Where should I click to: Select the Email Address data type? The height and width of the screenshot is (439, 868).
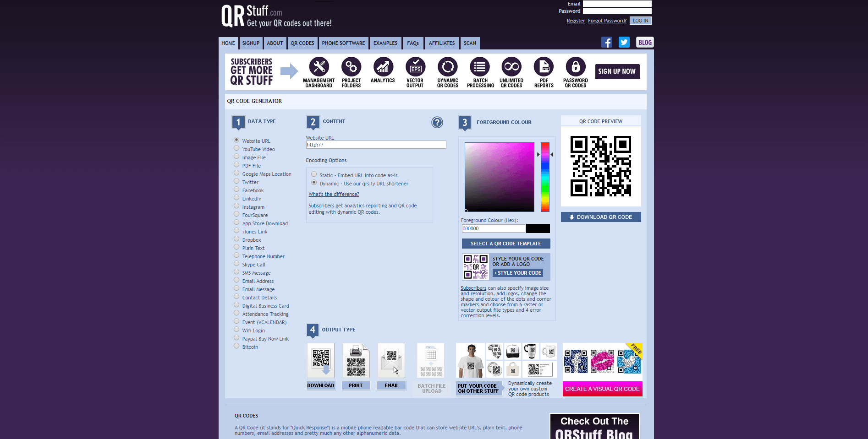click(236, 280)
